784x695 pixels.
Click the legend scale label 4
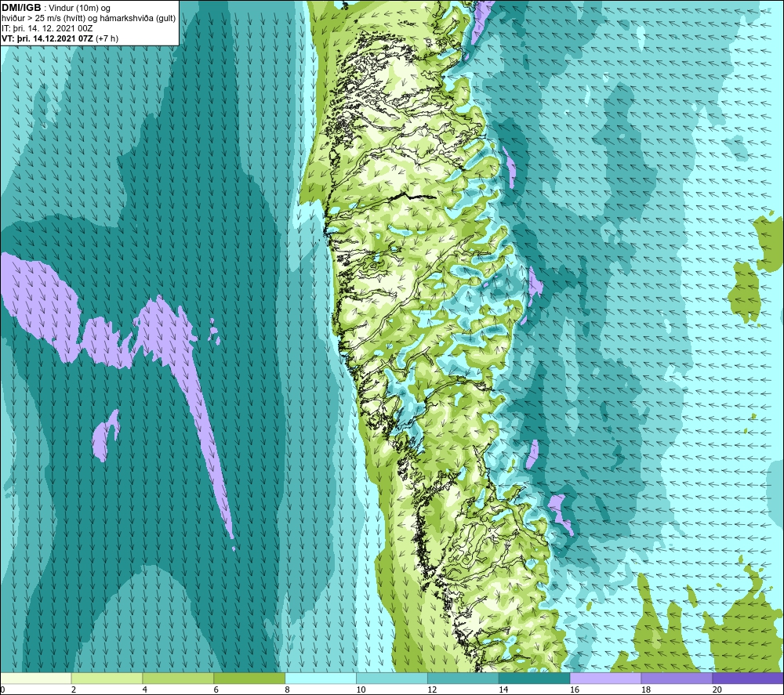pos(144,690)
